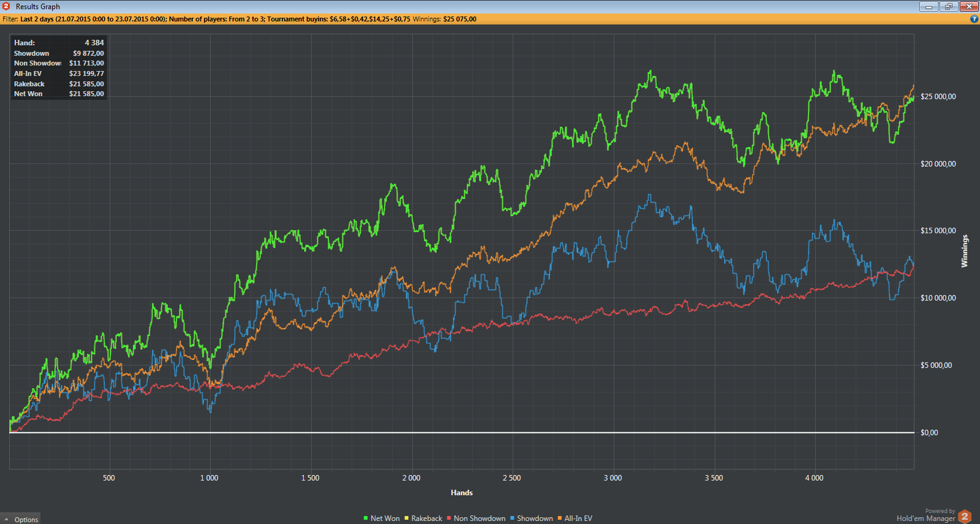Toggle the Net Won legend entry

point(385,518)
